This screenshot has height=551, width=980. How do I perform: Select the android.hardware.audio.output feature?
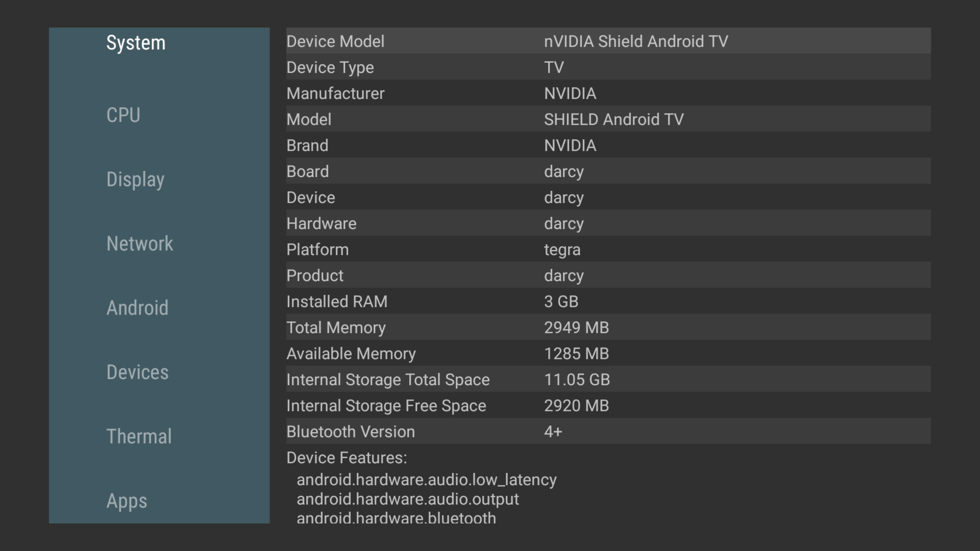point(408,499)
